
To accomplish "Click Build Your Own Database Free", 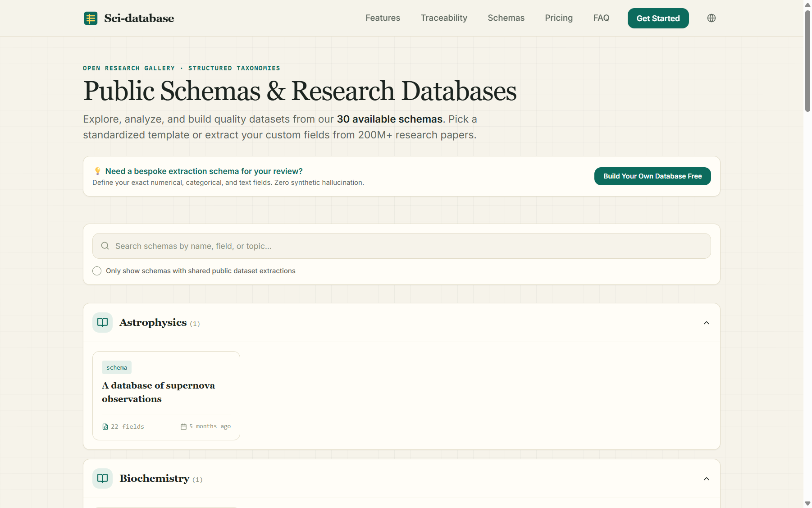I will [x=652, y=176].
